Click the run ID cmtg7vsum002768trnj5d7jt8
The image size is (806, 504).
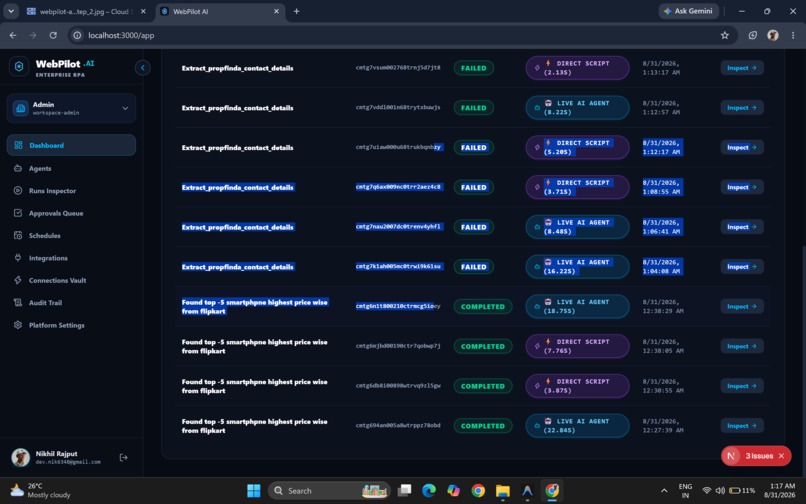click(398, 68)
